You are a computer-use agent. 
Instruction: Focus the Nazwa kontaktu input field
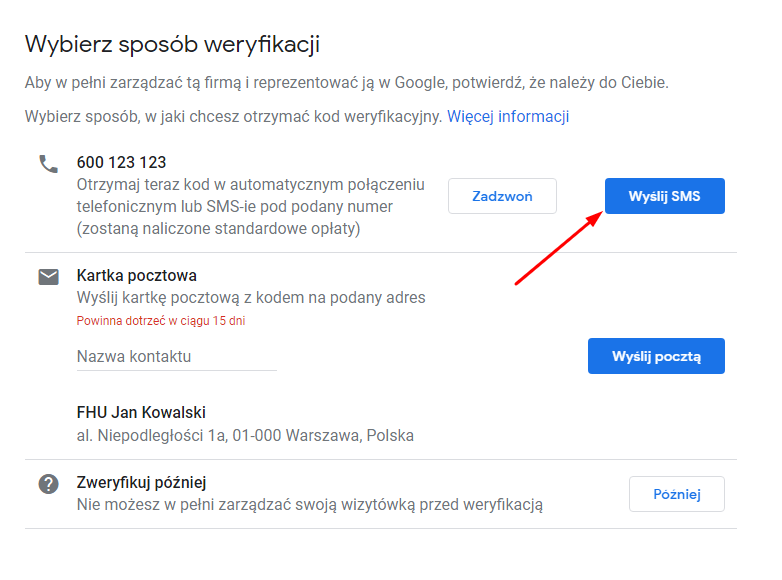pos(176,357)
